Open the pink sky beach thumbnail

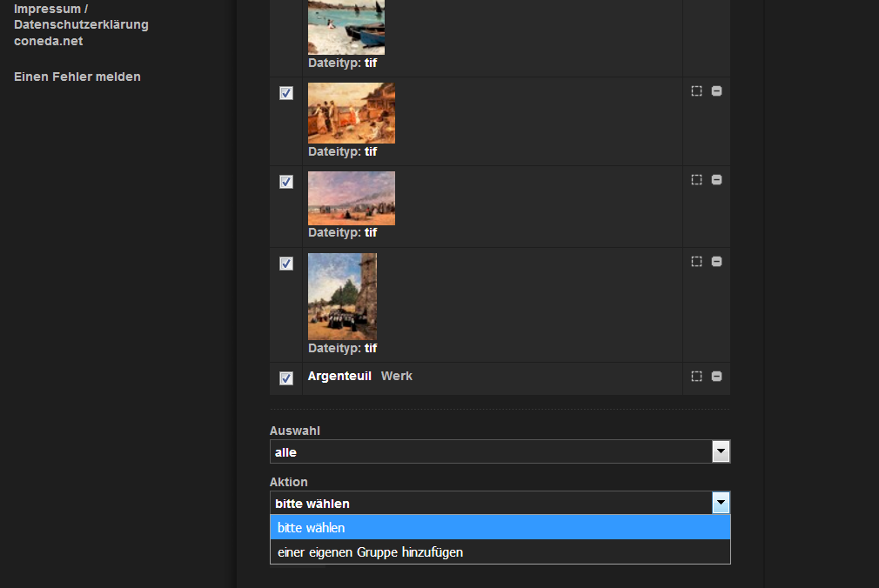tap(352, 198)
